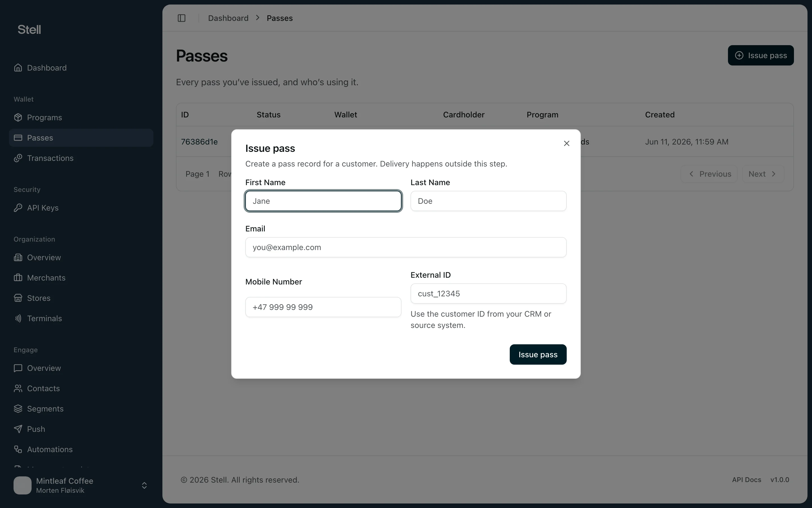
Task: Focus the Email input field
Action: point(406,247)
